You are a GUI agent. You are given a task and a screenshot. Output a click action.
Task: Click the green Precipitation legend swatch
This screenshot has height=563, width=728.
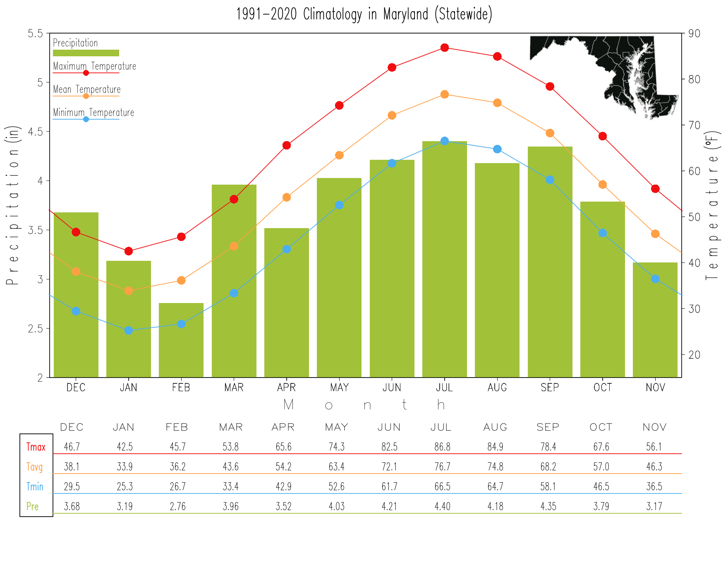86,53
